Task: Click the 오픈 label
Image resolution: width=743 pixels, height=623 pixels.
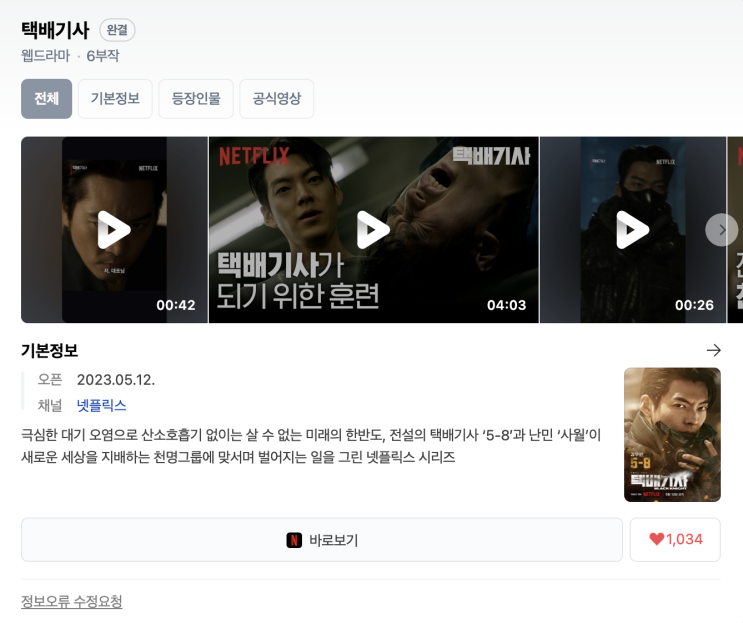Action: point(50,380)
